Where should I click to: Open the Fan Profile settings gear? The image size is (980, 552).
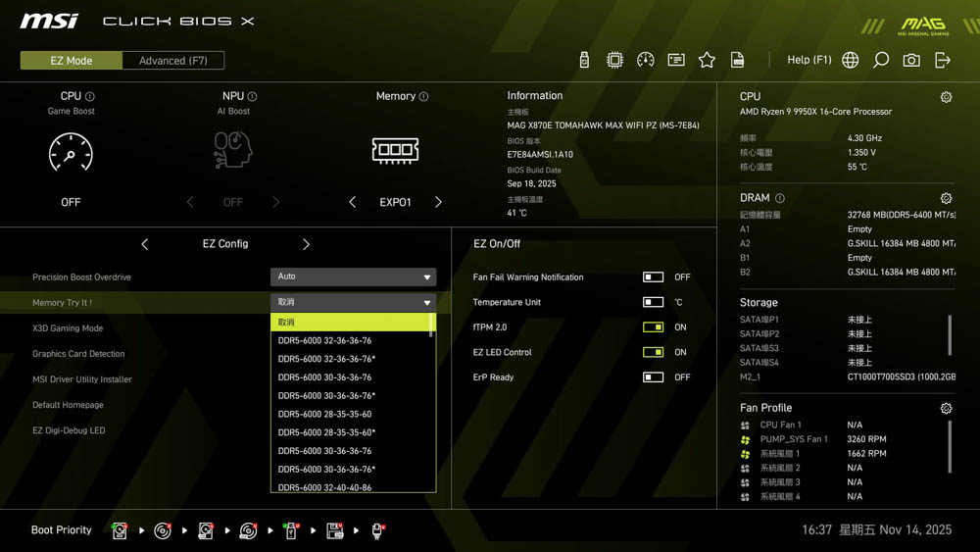946,408
